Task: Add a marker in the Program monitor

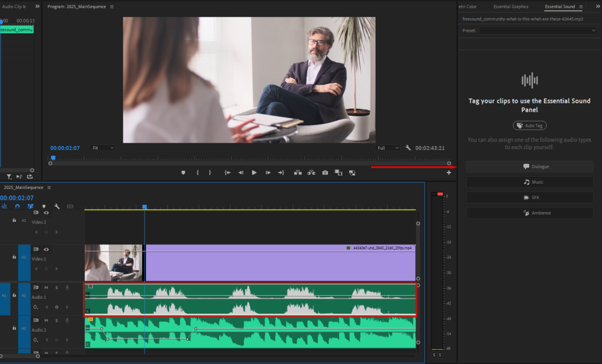Action: (183, 173)
